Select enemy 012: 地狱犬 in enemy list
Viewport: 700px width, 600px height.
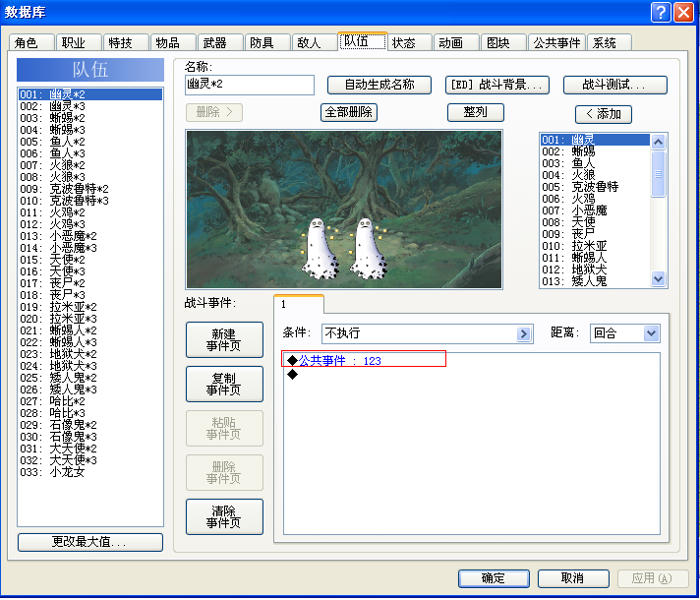[595, 270]
